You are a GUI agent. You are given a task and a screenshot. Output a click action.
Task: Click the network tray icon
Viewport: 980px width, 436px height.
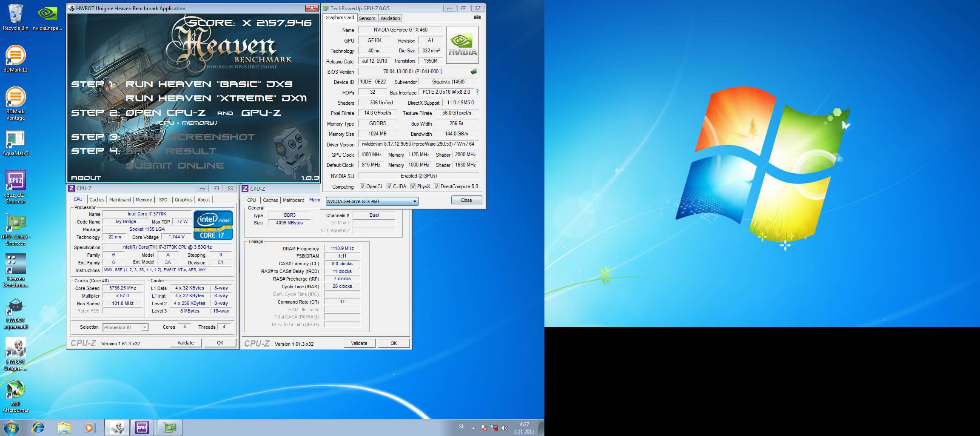click(494, 428)
